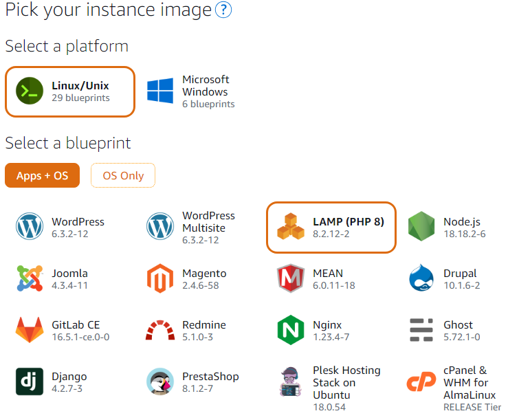519x420 pixels.
Task: Click the Joomla logo icon
Action: tap(30, 278)
